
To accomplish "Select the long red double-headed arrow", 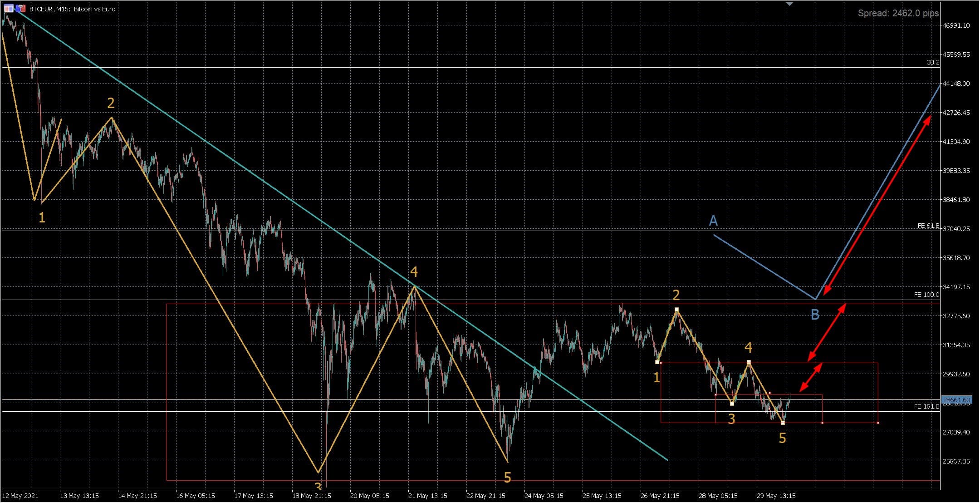I will (x=877, y=205).
